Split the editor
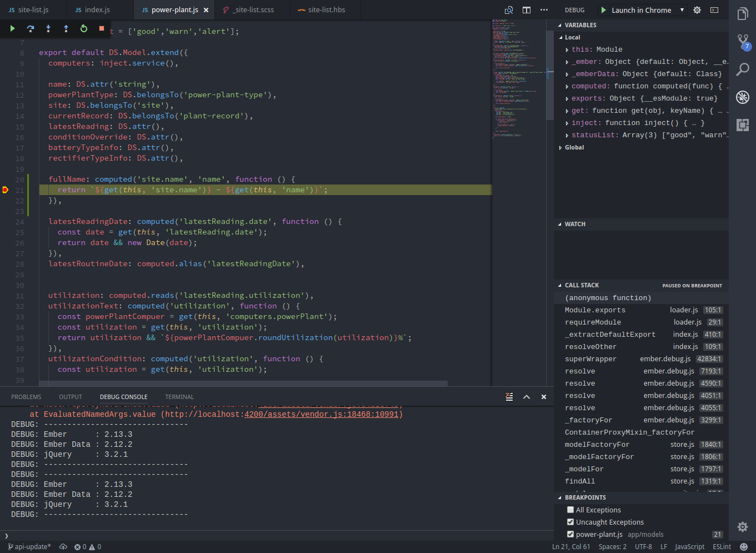 point(527,10)
